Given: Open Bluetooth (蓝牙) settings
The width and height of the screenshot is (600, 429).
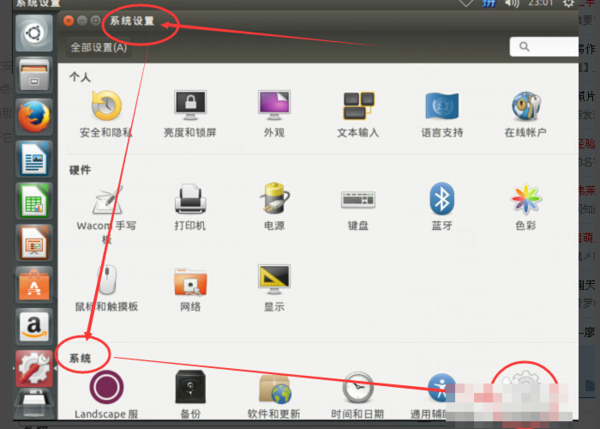Looking at the screenshot, I should tap(442, 207).
